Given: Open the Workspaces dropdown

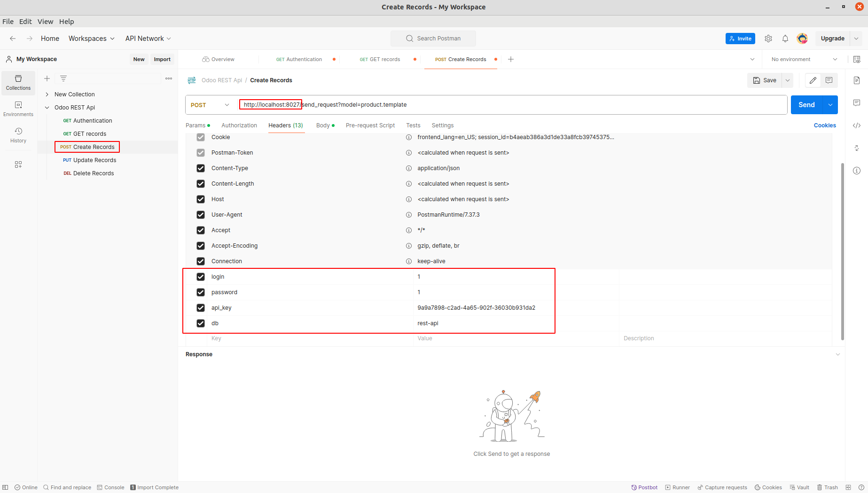Looking at the screenshot, I should tap(92, 39).
